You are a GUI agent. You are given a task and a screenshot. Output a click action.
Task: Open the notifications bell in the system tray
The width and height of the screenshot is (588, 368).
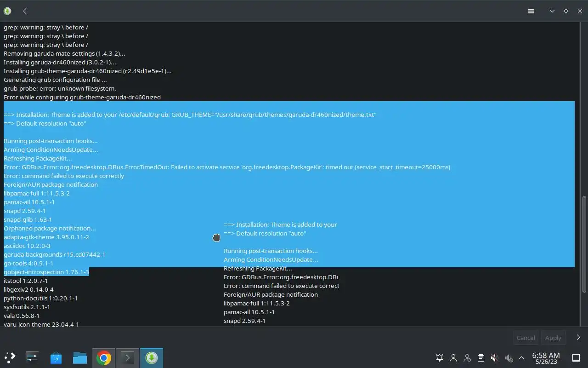pyautogui.click(x=440, y=358)
